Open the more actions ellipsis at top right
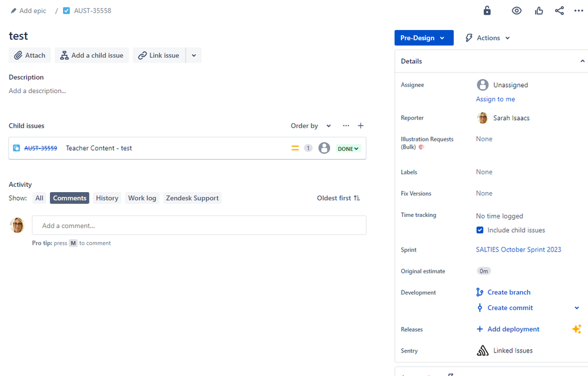588x376 pixels. [579, 11]
